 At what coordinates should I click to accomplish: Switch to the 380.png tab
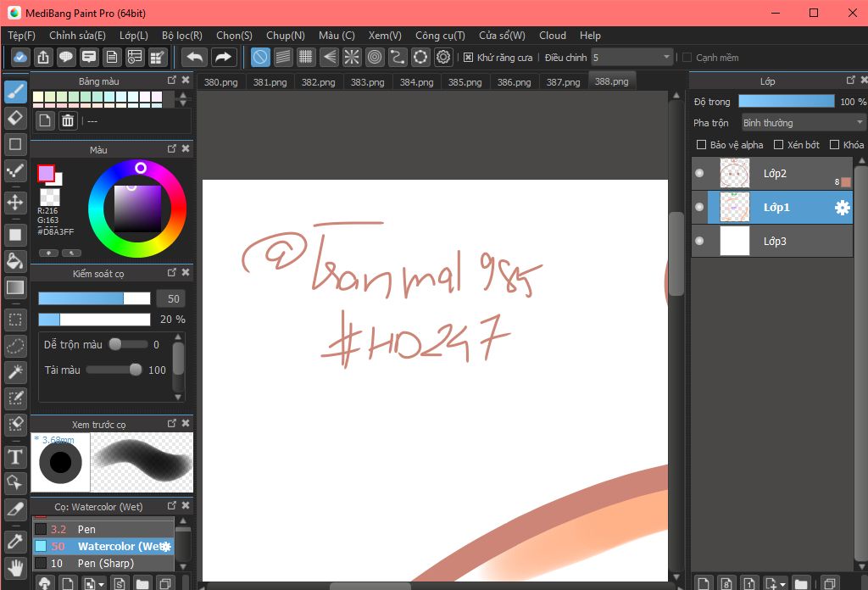pos(221,82)
